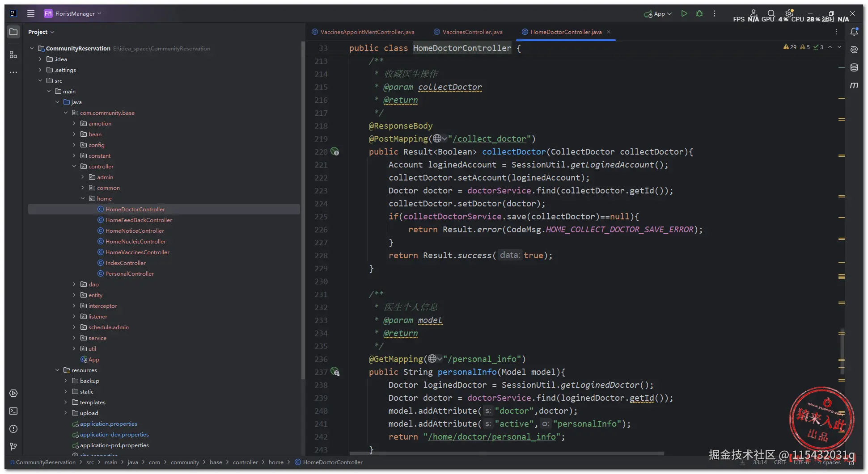This screenshot has width=868, height=474.
Task: Open the Maven tool window
Action: [854, 85]
